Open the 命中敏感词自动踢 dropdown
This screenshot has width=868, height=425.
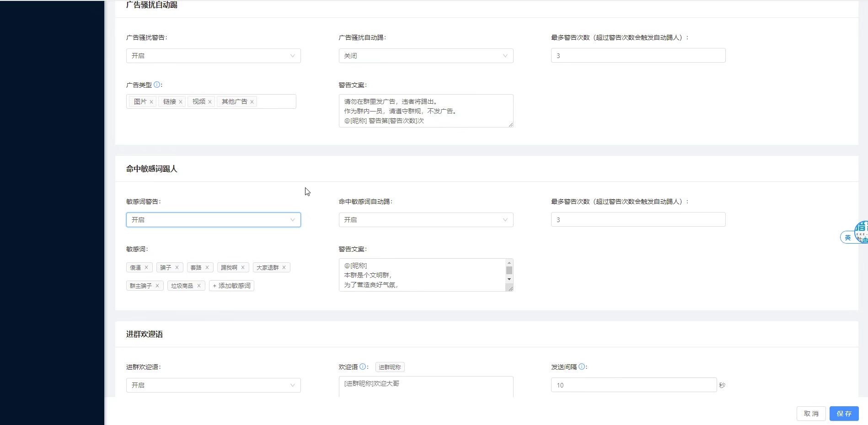click(x=426, y=220)
